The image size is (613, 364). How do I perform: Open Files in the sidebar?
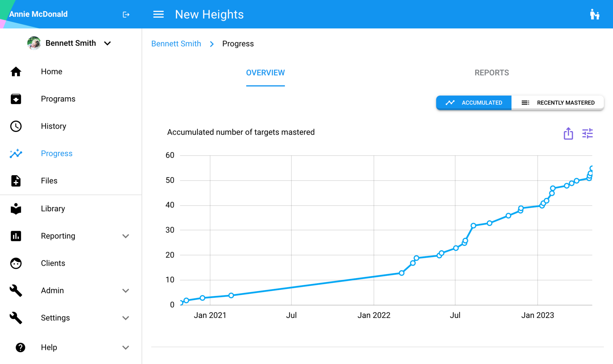pos(49,181)
